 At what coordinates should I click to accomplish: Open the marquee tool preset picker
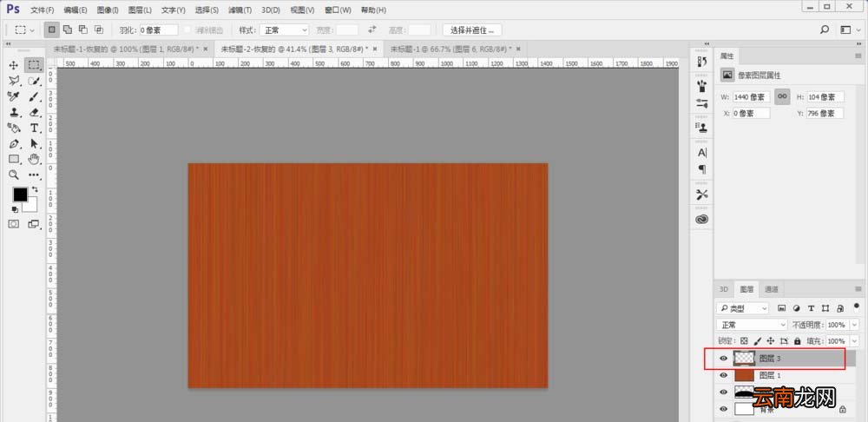coord(25,30)
